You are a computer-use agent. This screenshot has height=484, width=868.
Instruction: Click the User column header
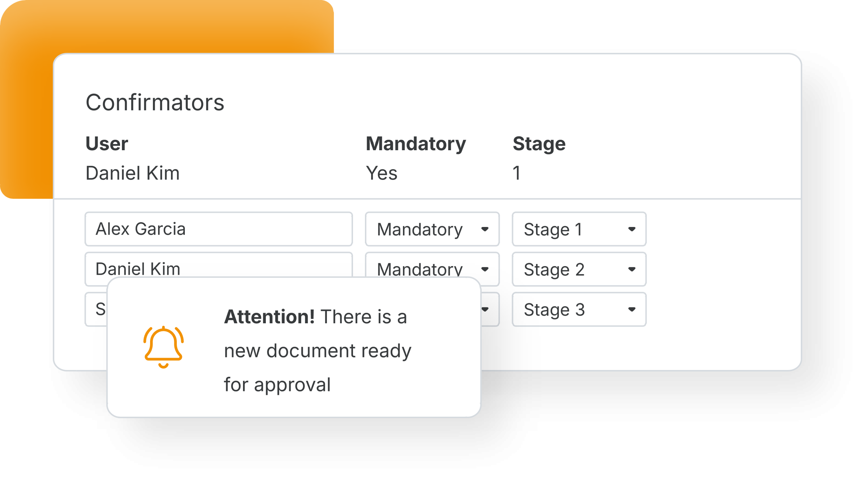(107, 143)
